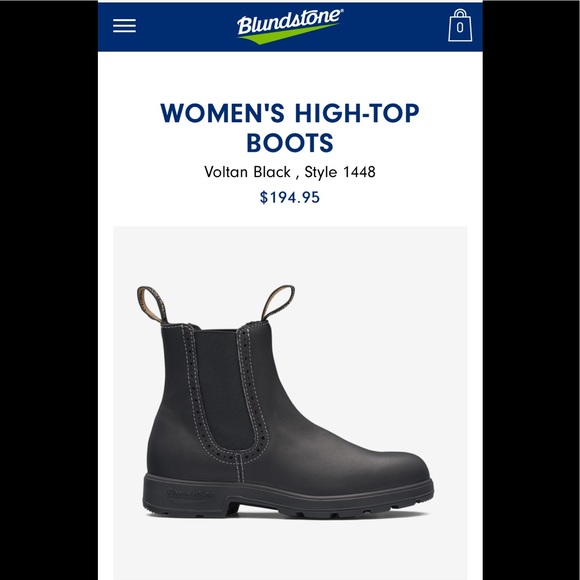Open the shopping bag cart icon

click(x=460, y=26)
